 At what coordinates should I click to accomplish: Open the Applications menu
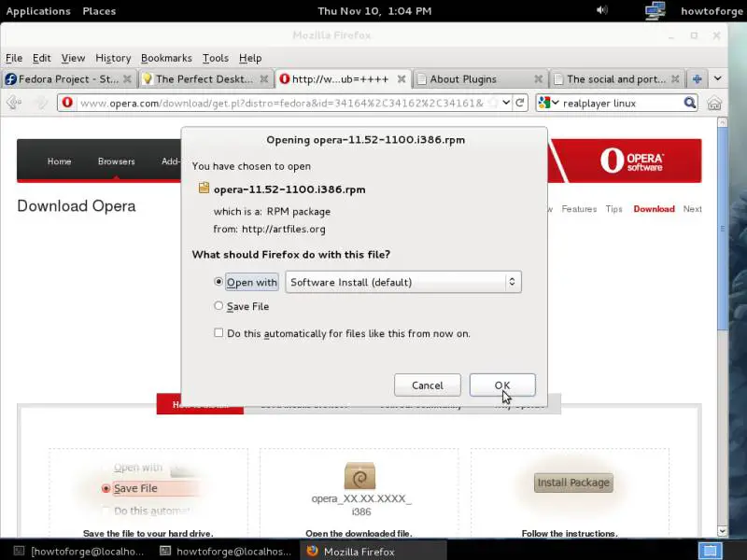(38, 11)
